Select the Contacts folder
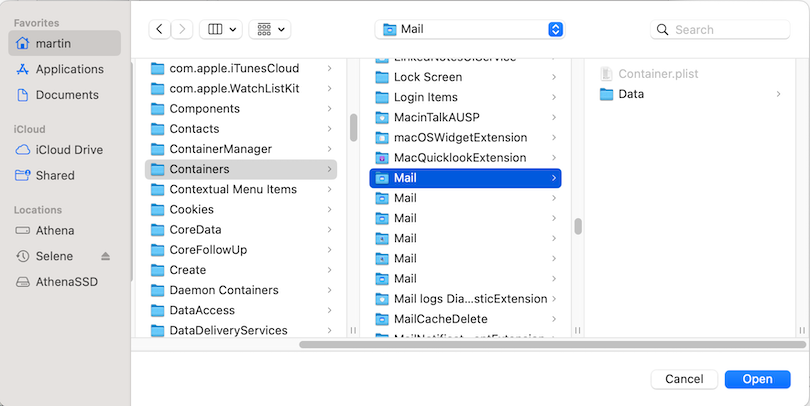 tap(241, 129)
